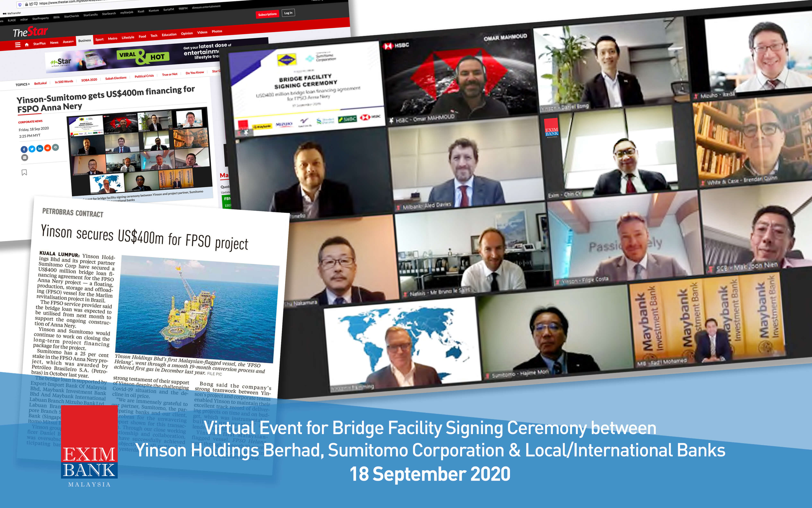Open the News section
The image size is (812, 508).
coord(54,42)
